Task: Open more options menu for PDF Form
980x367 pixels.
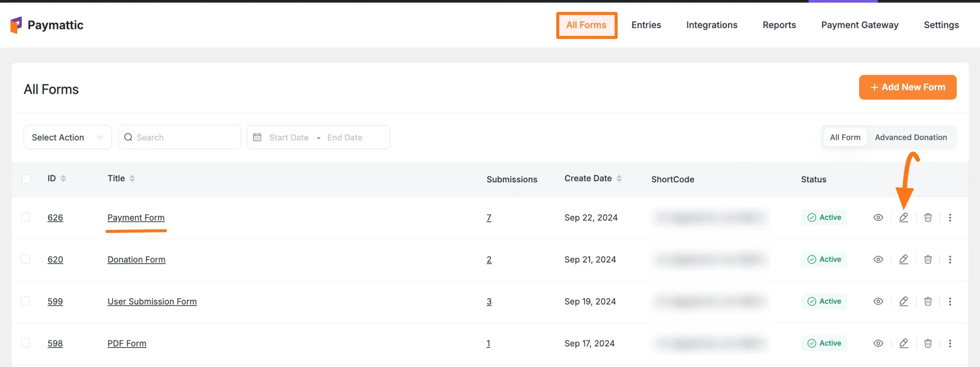Action: tap(950, 344)
